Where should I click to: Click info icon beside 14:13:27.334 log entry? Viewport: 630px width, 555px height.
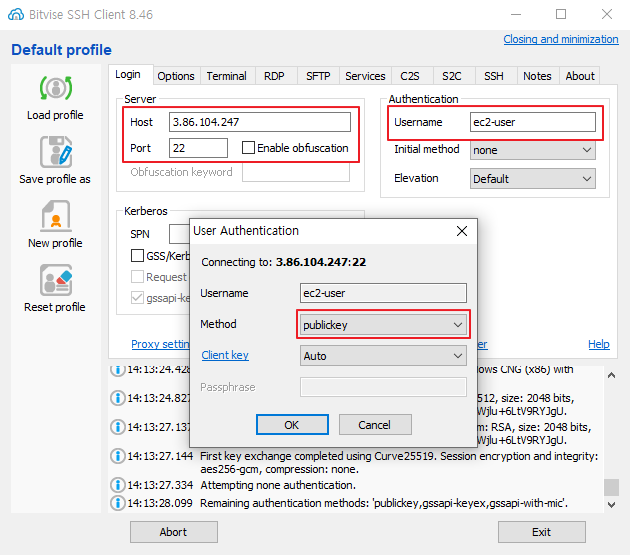[x=118, y=485]
